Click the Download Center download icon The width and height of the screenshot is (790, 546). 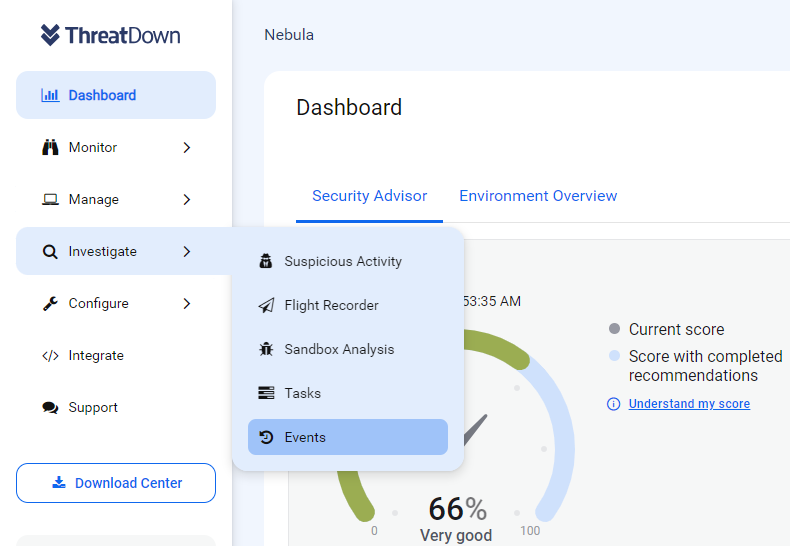(59, 483)
